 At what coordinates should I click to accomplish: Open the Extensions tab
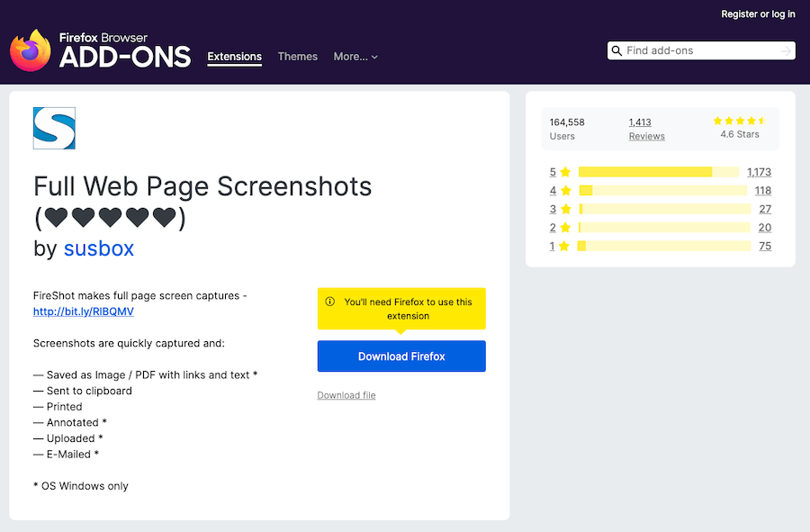[x=235, y=57]
